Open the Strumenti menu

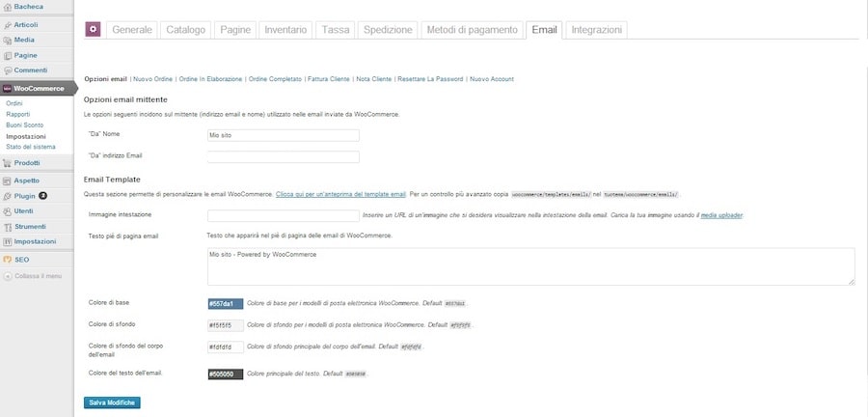[30, 227]
